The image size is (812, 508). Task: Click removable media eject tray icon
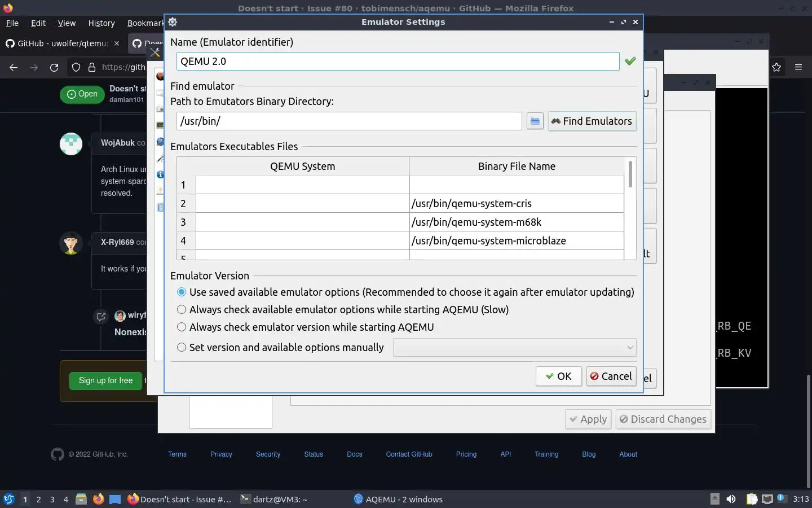click(x=714, y=499)
